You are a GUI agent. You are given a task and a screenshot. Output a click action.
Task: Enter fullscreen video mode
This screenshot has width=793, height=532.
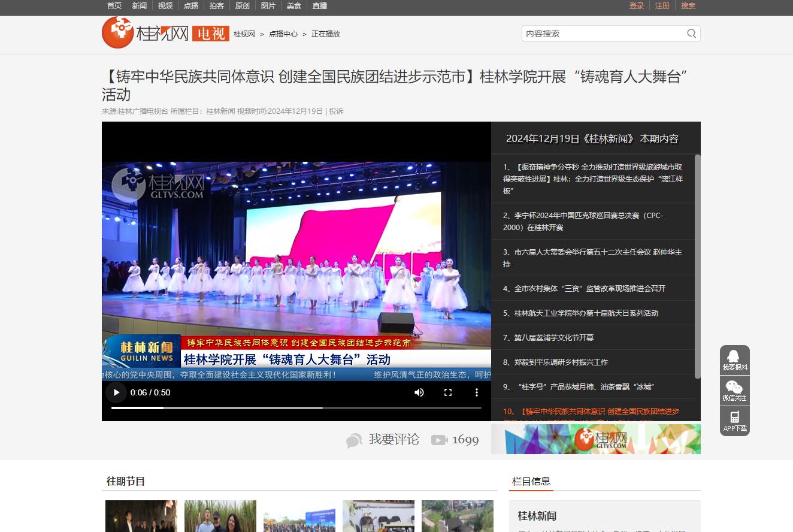[448, 392]
